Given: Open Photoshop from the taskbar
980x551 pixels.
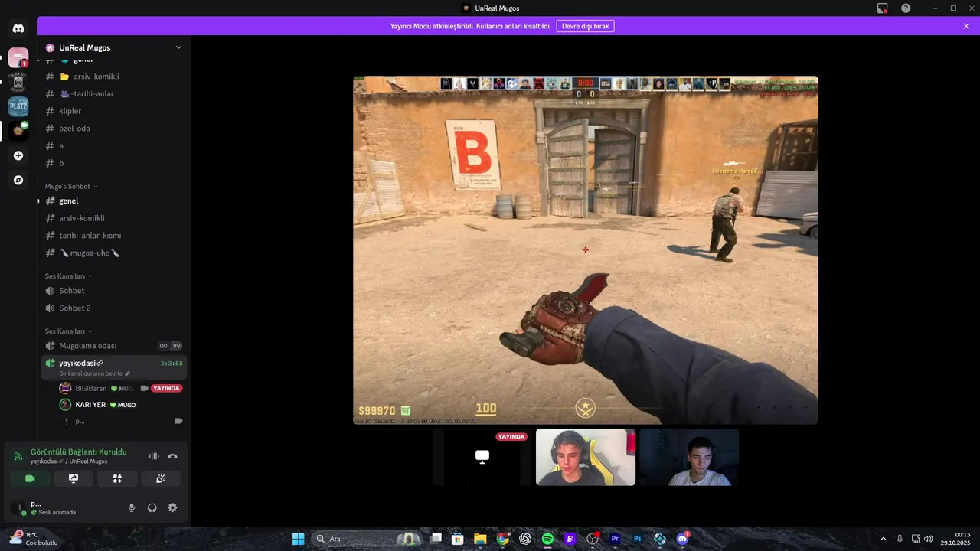Looking at the screenshot, I should pos(637,539).
